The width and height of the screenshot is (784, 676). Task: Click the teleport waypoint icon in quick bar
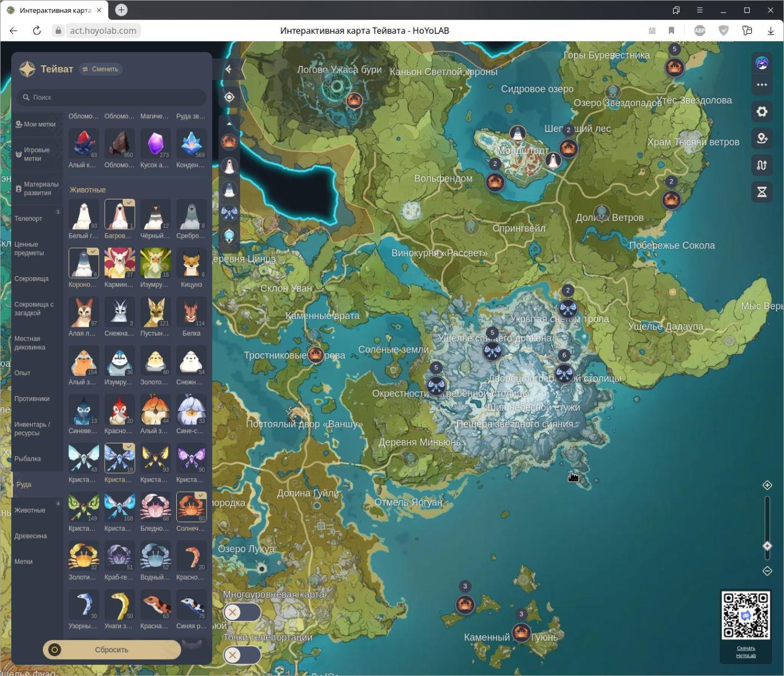[x=229, y=236]
